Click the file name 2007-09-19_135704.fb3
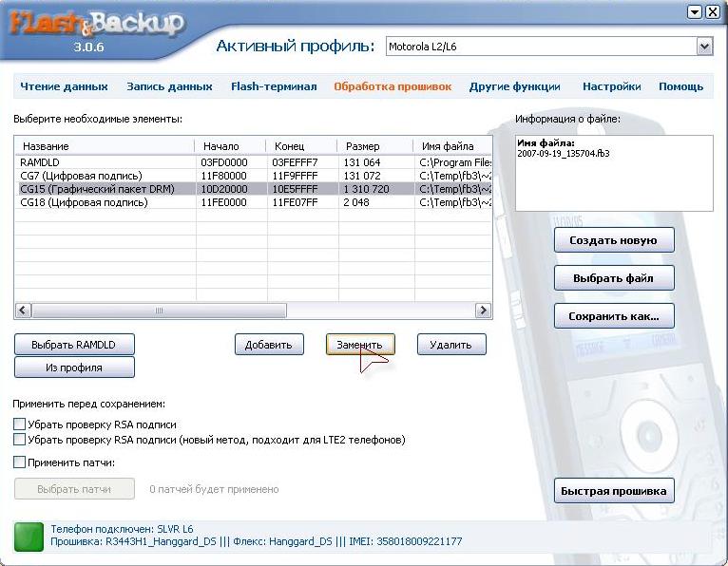The height and width of the screenshot is (566, 728). pyautogui.click(x=564, y=154)
